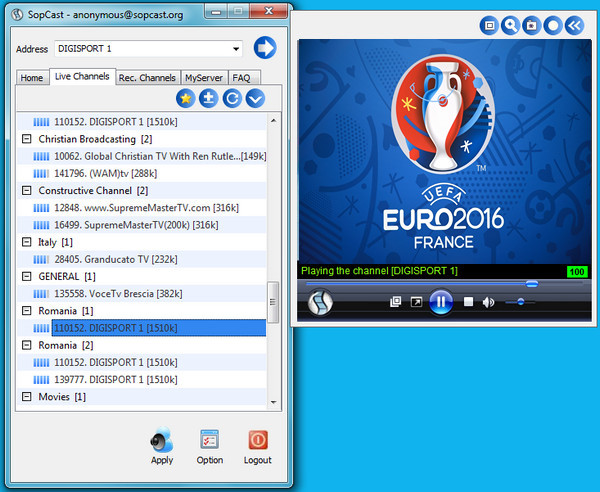600x492 pixels.
Task: Click the double-left-arrow icon in player
Action: tap(574, 26)
